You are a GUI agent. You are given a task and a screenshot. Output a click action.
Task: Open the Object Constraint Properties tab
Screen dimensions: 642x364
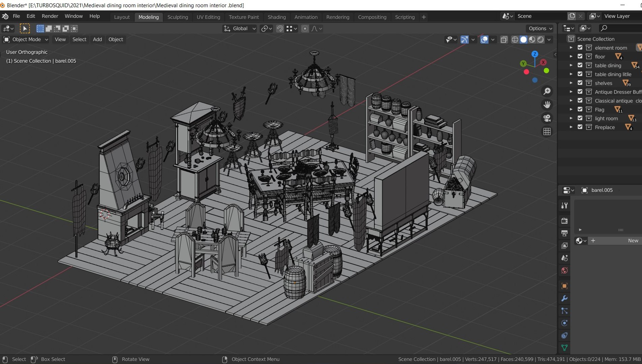click(x=564, y=336)
